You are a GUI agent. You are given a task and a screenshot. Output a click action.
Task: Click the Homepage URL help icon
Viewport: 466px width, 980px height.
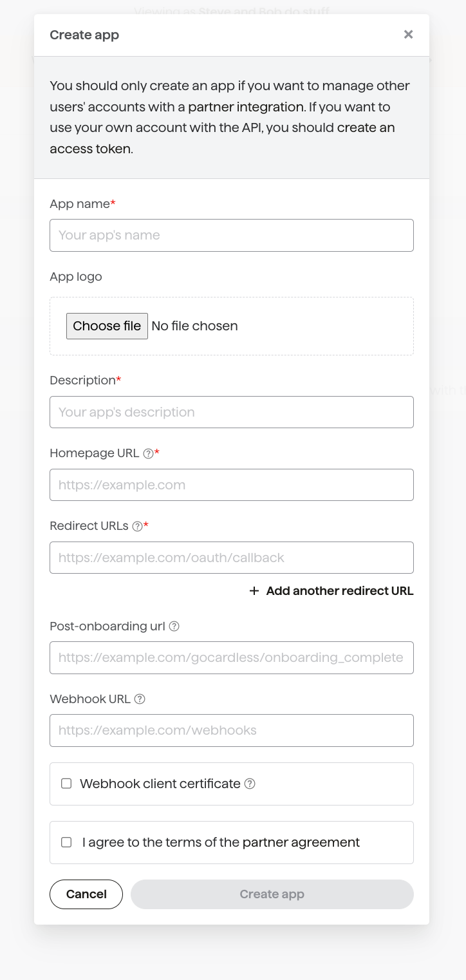click(148, 453)
